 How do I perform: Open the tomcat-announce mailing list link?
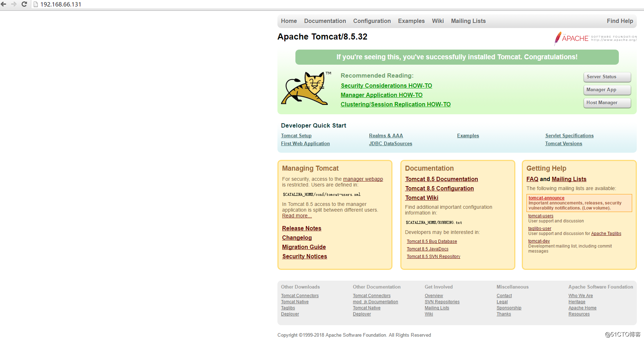pyautogui.click(x=546, y=198)
